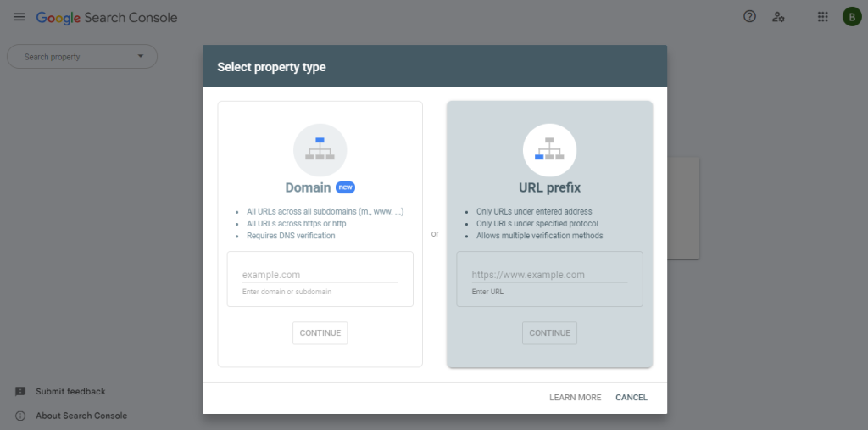Click 'Select property type' dialog title
868x430 pixels.
271,67
